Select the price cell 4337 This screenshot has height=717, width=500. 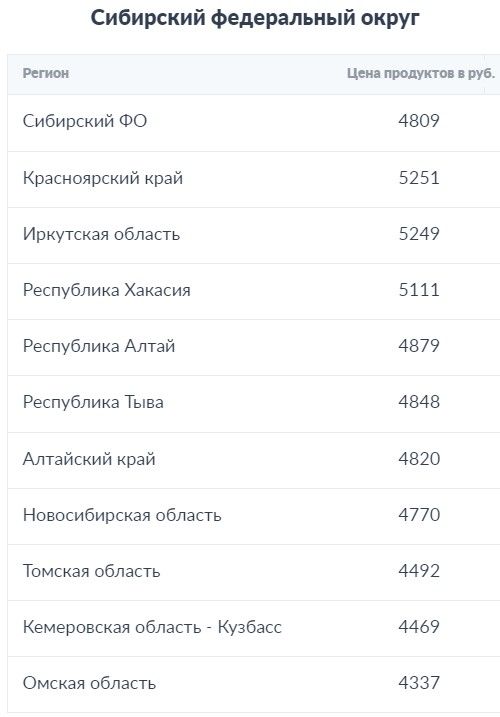(x=419, y=683)
